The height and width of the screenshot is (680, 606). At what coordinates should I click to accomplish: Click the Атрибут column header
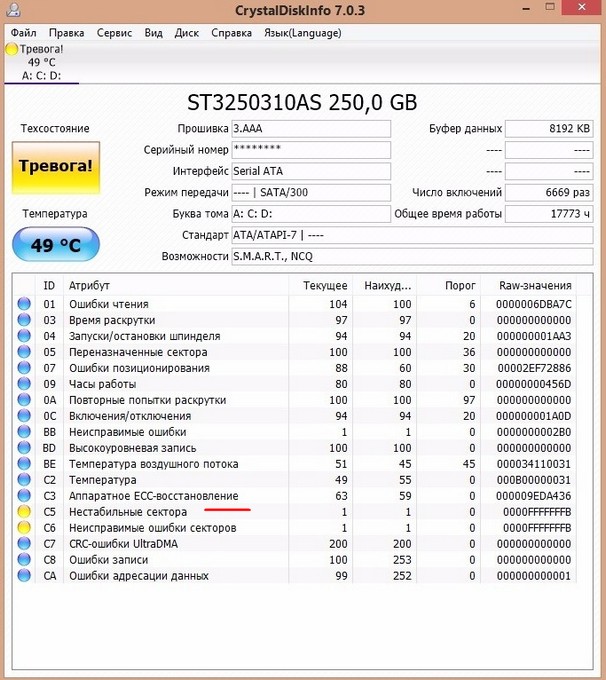pyautogui.click(x=90, y=285)
